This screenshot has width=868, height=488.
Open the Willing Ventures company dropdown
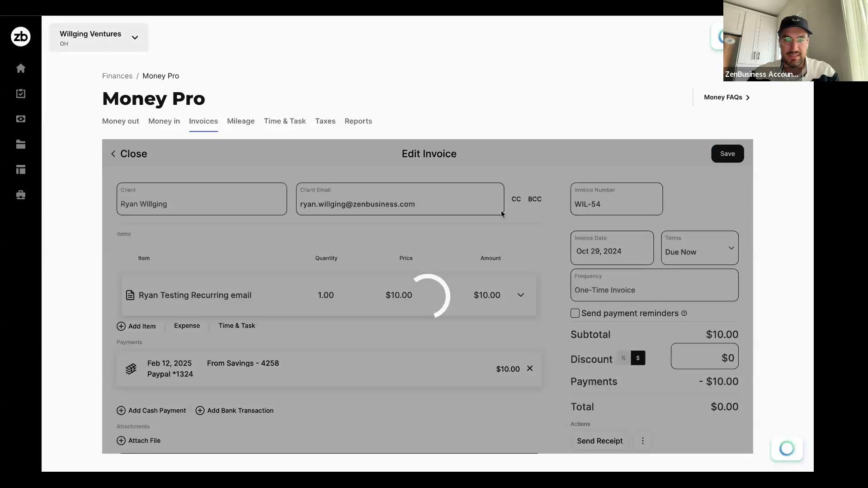point(99,38)
